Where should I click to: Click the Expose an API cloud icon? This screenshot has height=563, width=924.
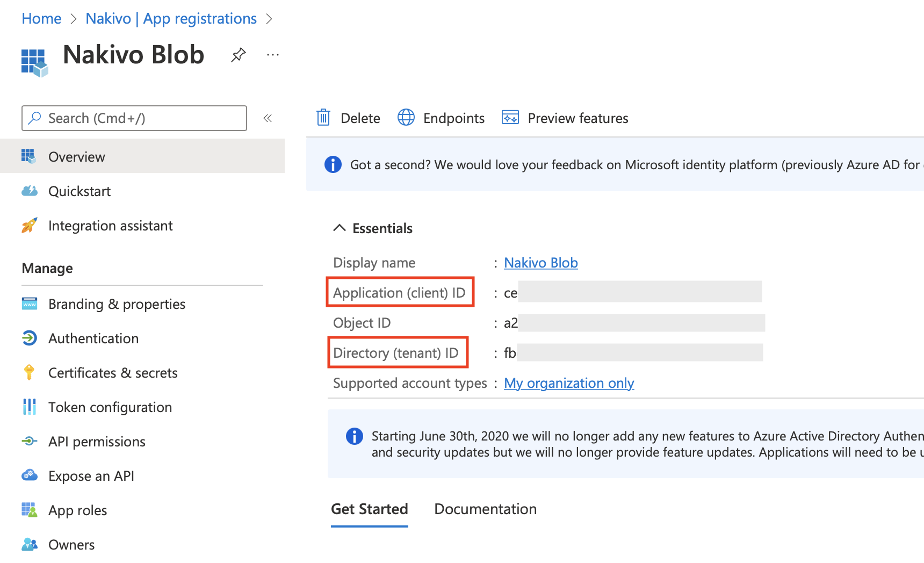pyautogui.click(x=30, y=475)
